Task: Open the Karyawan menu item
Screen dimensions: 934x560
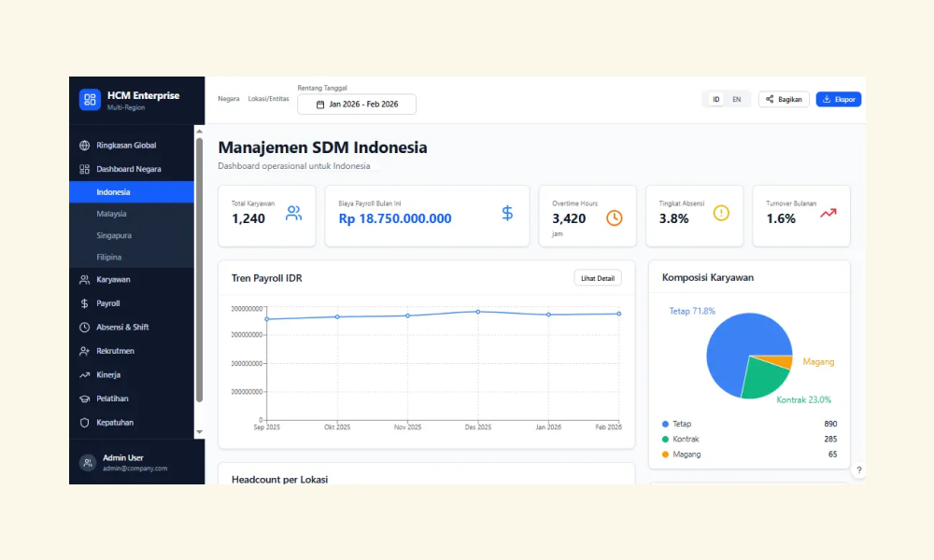Action: coord(132,280)
